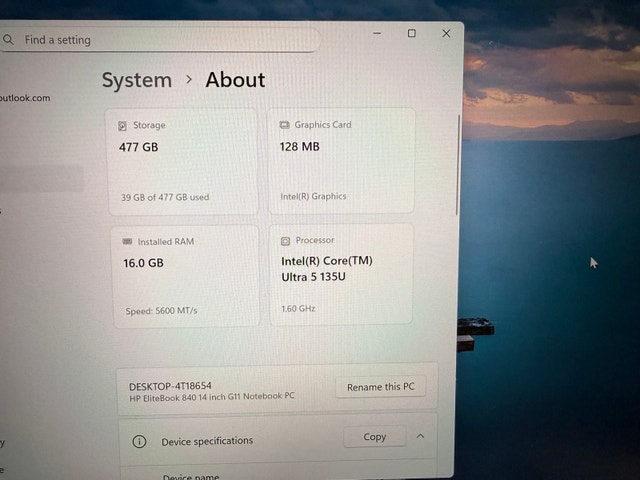Click the Graphics Card label text
Image resolution: width=640 pixels, height=480 pixels.
[x=323, y=124]
